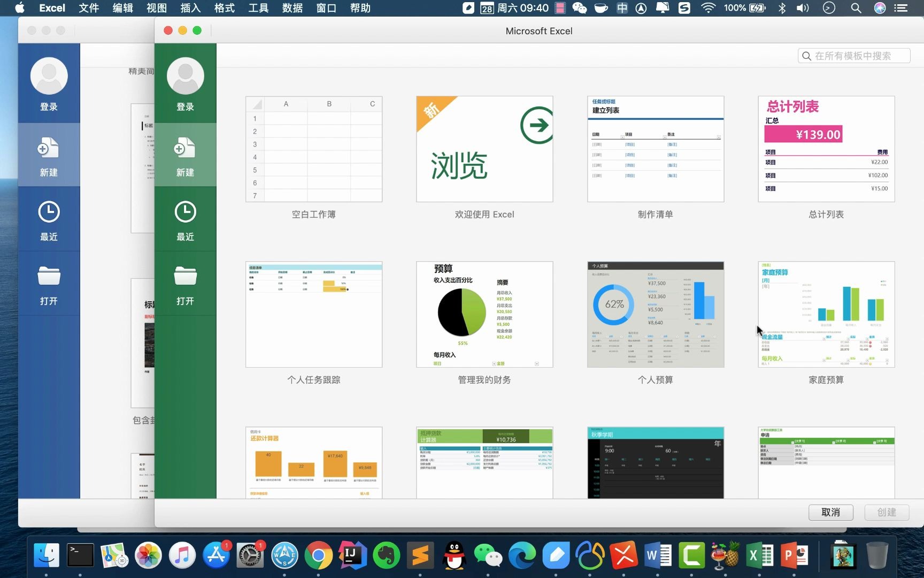The height and width of the screenshot is (578, 924).
Task: Click the Spotlight search icon in menu bar
Action: point(856,8)
